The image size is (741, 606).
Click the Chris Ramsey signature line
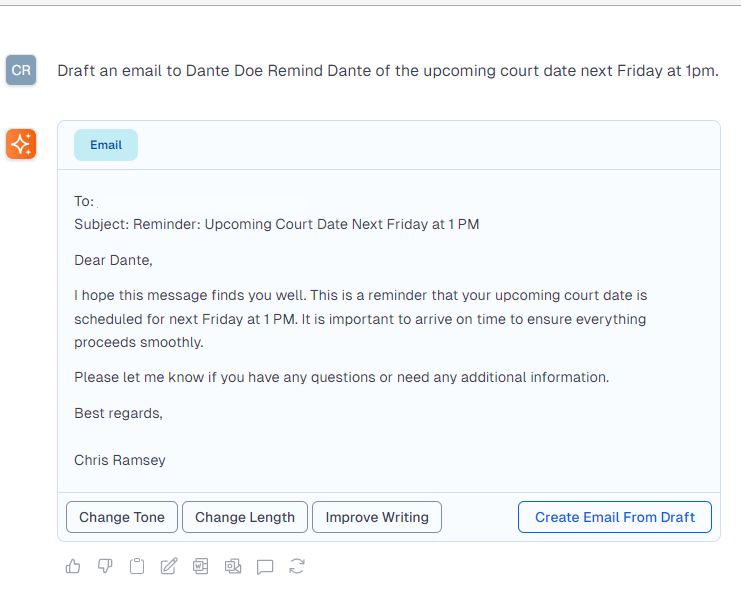click(120, 460)
